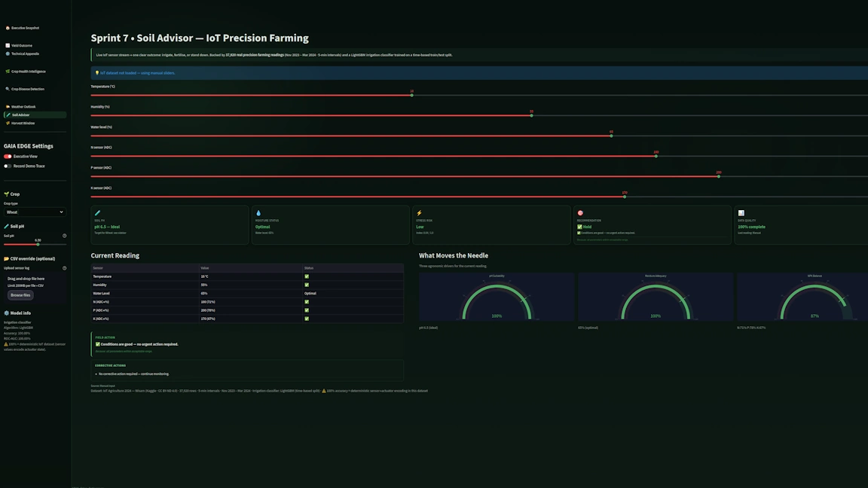Open the Technical Appendix link
This screenshot has width=868, height=488.
point(25,53)
